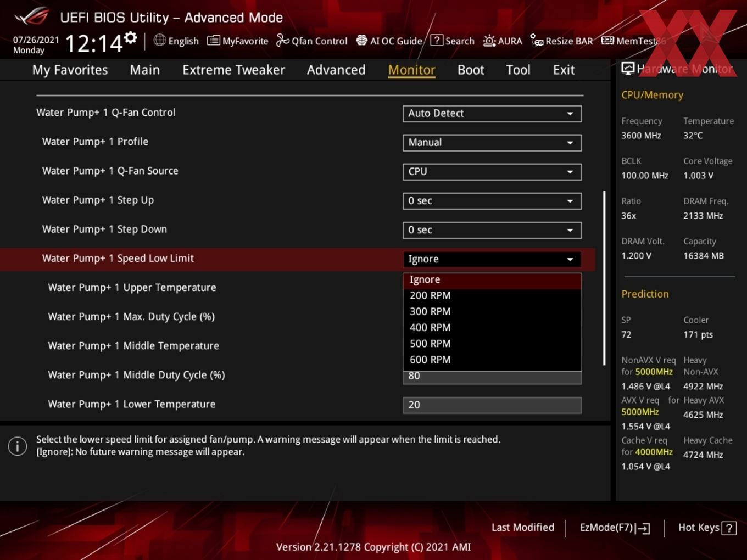Toggle ReSize BAR icon
This screenshot has width=747, height=560.
coord(537,40)
